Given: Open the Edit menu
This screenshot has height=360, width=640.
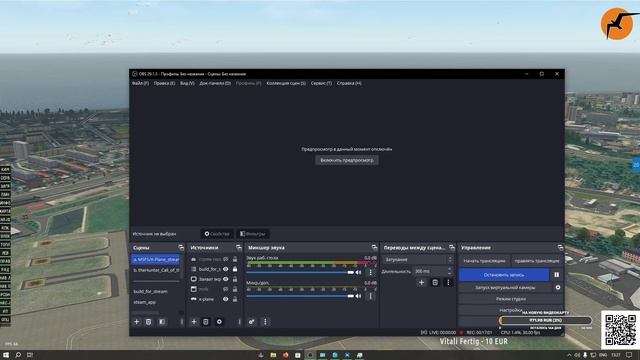Looking at the screenshot, I should (x=164, y=83).
